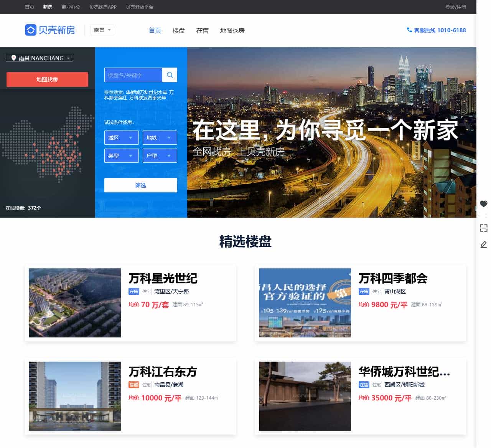Image resolution: width=491 pixels, height=448 pixels.
Task: Select the blue 首页 tab in main navigation
Action: 155,30
